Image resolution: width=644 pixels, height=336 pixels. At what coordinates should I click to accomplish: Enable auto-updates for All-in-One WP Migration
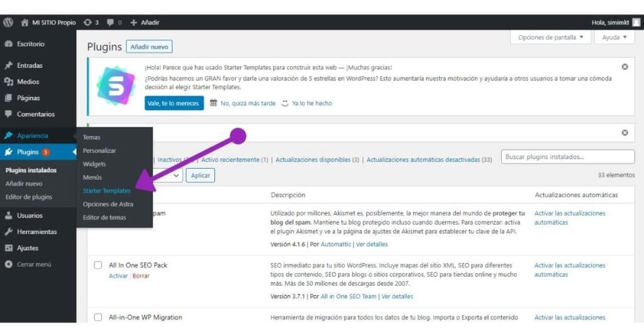coord(570,318)
